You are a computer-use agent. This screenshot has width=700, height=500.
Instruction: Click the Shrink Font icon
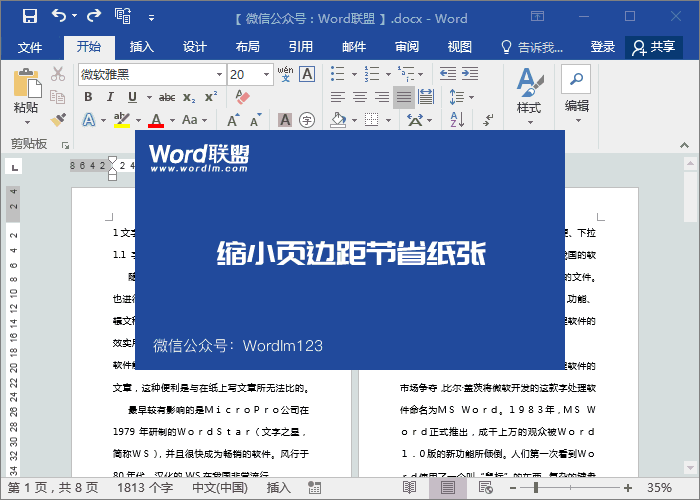(255, 120)
